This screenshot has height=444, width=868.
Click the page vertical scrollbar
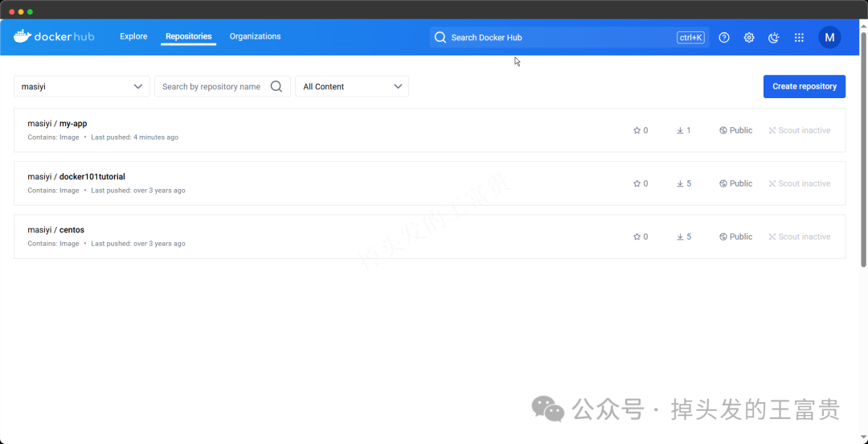click(863, 150)
